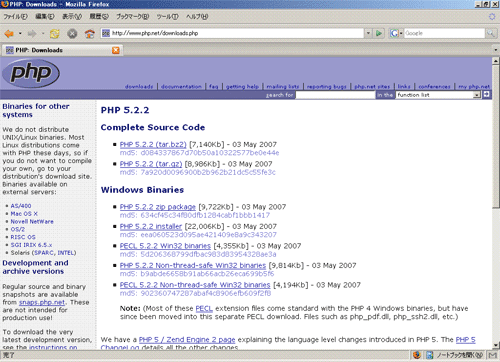Screen dimensions: 500x362
Task: Click the PECL link in the Note
Action: [x=204, y=308]
